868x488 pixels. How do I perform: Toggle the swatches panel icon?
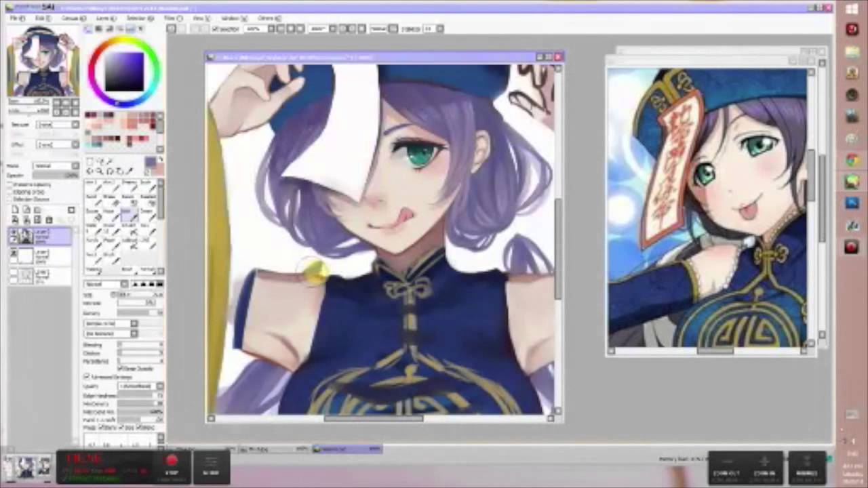click(131, 29)
